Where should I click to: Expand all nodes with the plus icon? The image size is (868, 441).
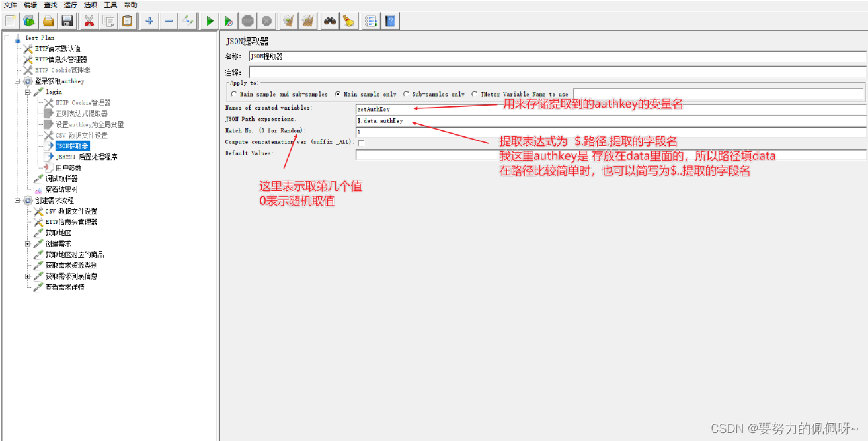click(149, 21)
